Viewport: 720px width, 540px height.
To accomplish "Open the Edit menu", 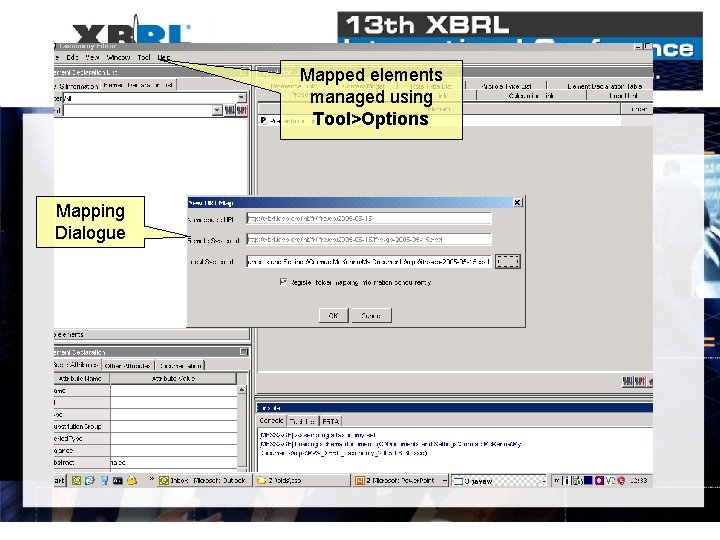I will (x=72, y=57).
